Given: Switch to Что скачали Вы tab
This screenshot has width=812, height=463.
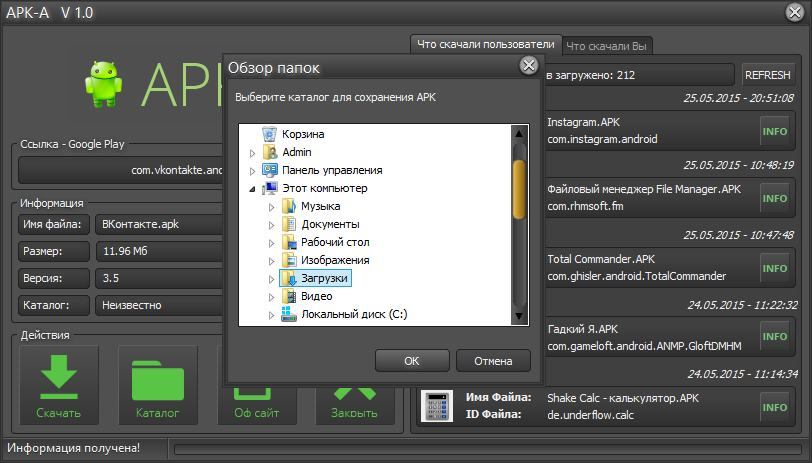Looking at the screenshot, I should (606, 46).
